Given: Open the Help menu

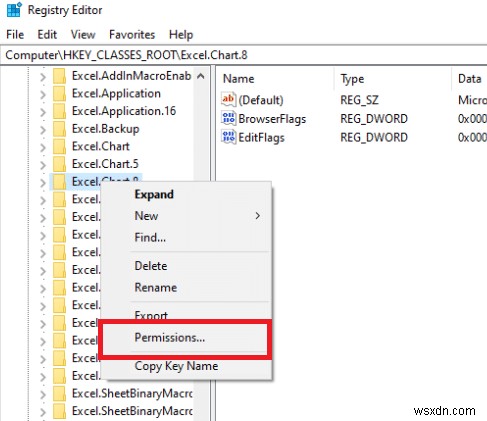Looking at the screenshot, I should (x=181, y=35).
